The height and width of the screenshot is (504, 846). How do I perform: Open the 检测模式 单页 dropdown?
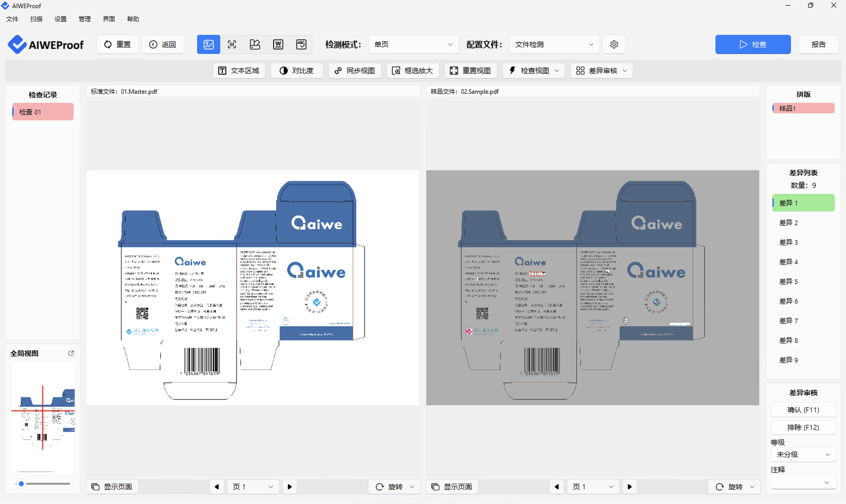(x=413, y=45)
